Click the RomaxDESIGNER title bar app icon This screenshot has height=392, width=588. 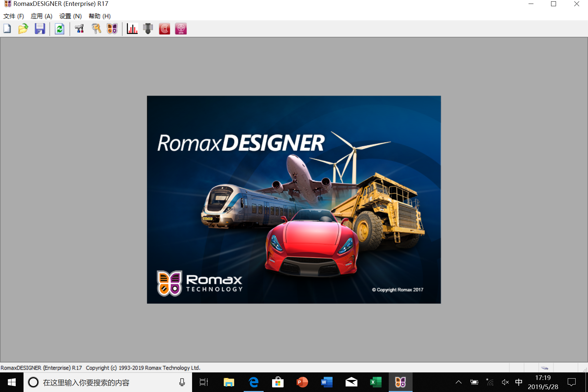(x=8, y=4)
